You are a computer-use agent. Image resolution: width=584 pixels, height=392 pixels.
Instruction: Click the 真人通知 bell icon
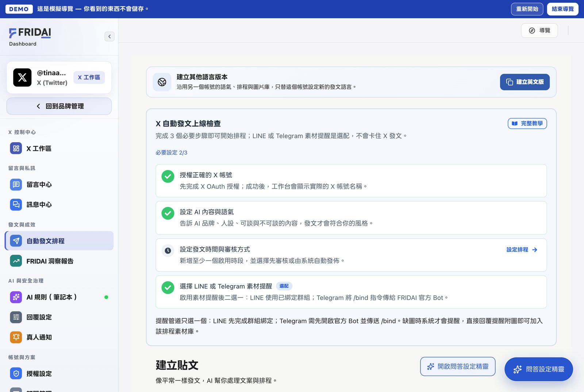[x=16, y=337]
